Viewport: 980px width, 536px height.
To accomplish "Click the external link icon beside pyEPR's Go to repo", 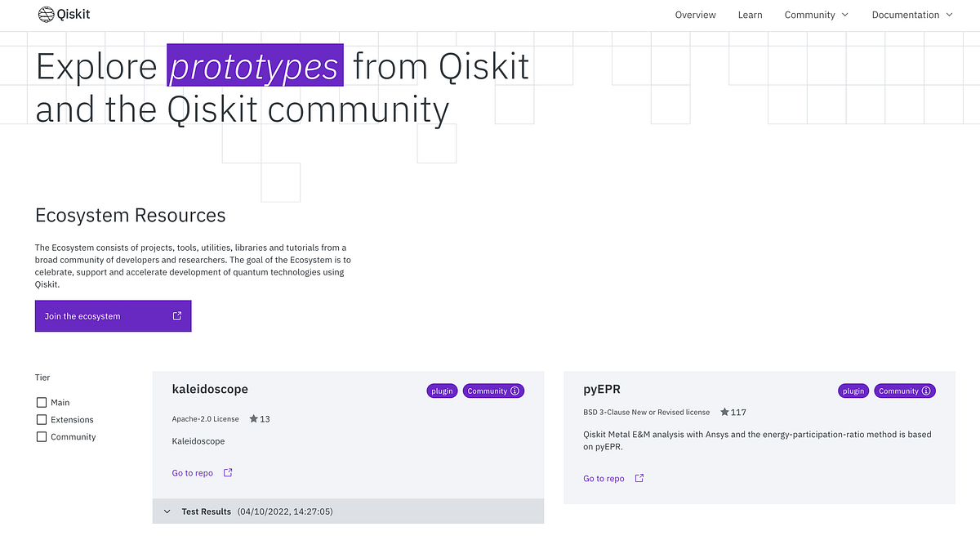I will (x=638, y=478).
